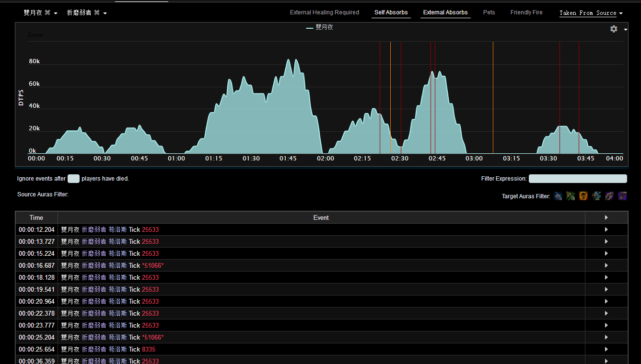This screenshot has width=641, height=364.
Task: Expand the event at 00:00:15.224
Action: (606, 253)
